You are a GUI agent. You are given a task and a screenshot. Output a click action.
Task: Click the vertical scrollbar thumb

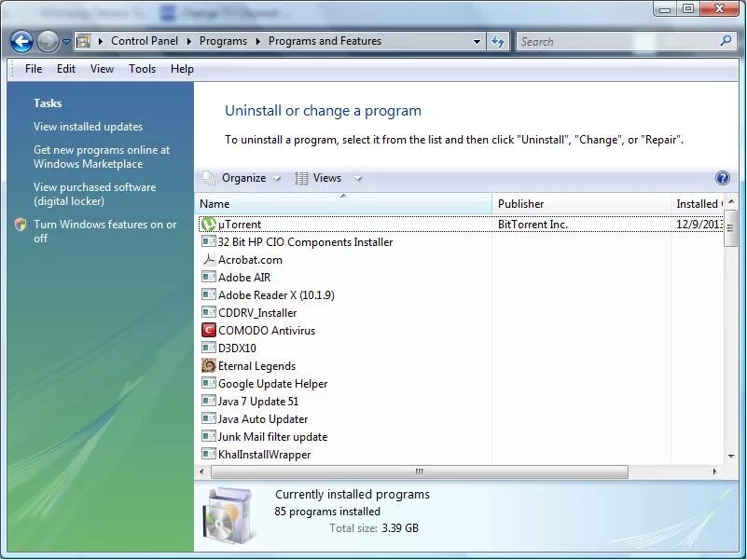(x=731, y=228)
